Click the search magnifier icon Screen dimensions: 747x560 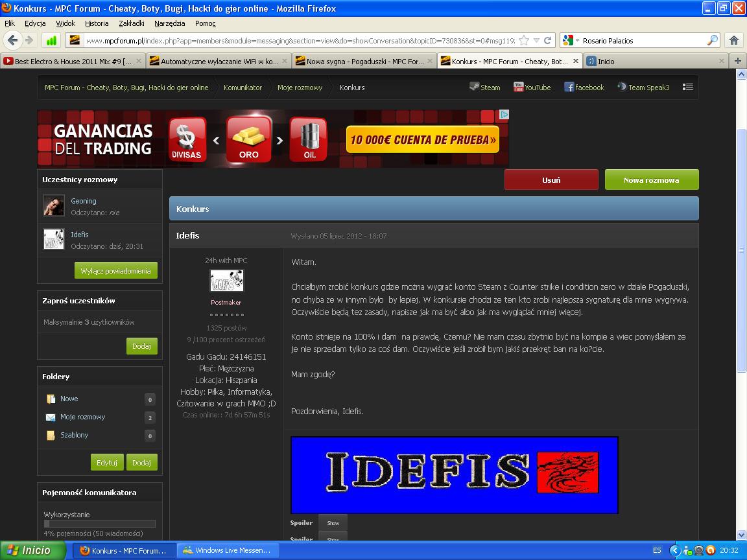pos(712,40)
